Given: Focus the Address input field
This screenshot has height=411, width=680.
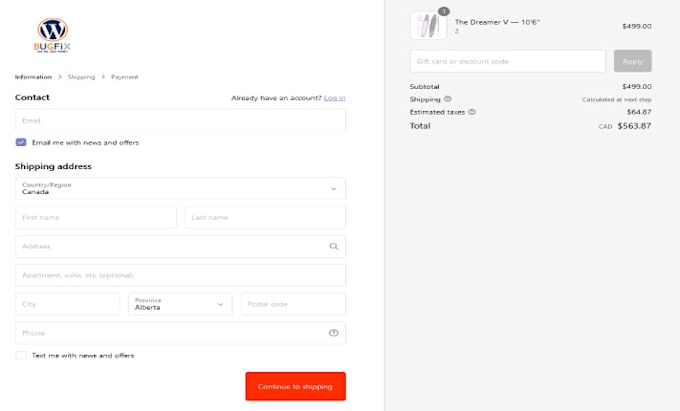Looking at the screenshot, I should (x=180, y=246).
